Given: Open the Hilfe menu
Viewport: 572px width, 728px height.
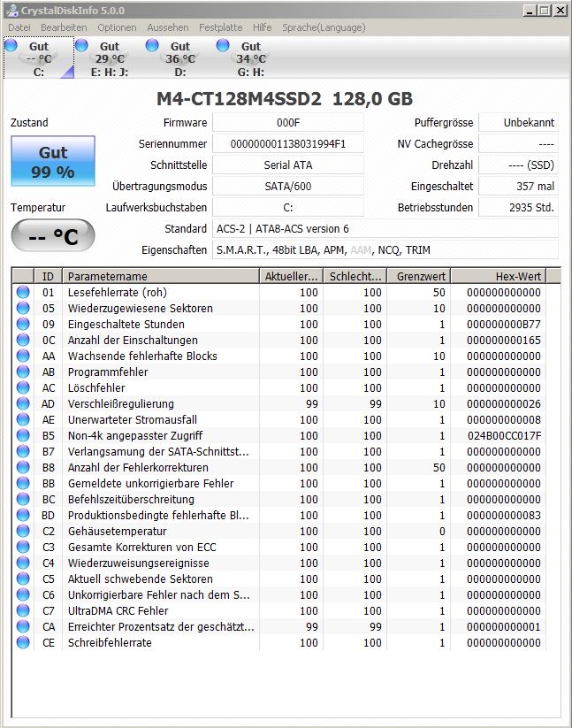Looking at the screenshot, I should click(x=262, y=27).
